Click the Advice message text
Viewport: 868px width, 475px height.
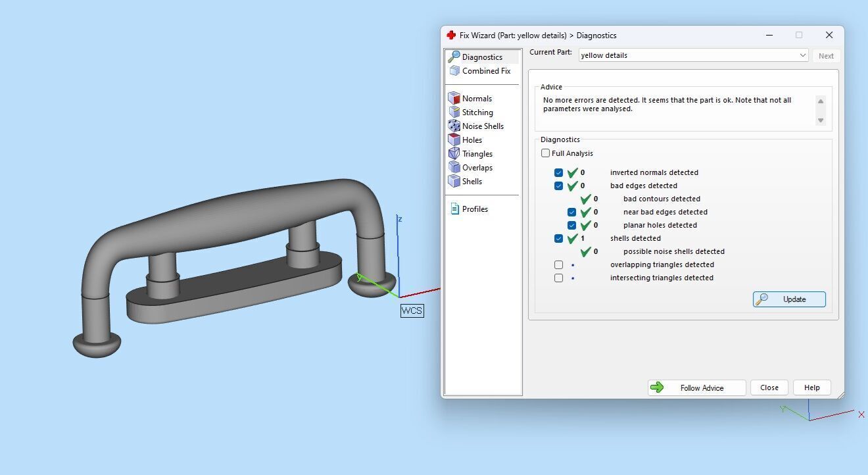coord(667,105)
